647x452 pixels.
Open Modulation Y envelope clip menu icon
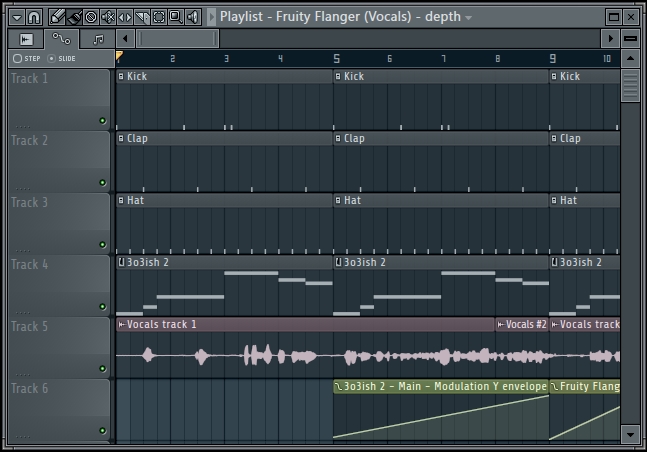pos(338,387)
